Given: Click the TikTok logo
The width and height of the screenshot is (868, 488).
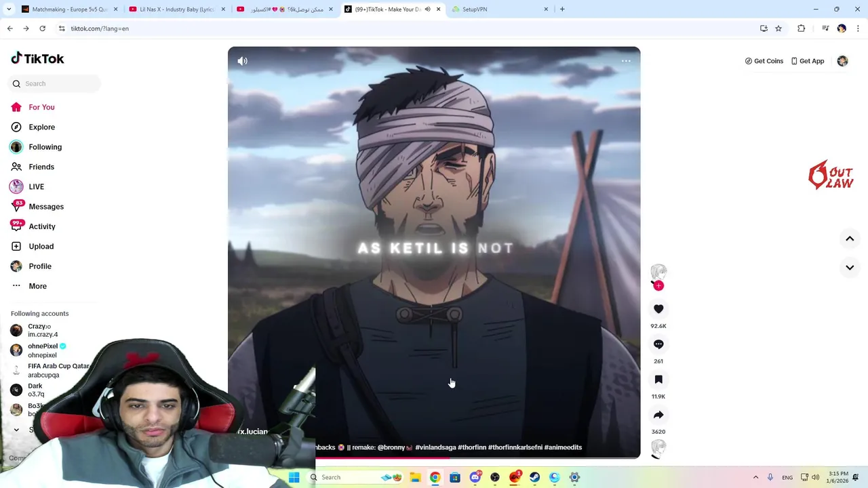Looking at the screenshot, I should pyautogui.click(x=37, y=58).
